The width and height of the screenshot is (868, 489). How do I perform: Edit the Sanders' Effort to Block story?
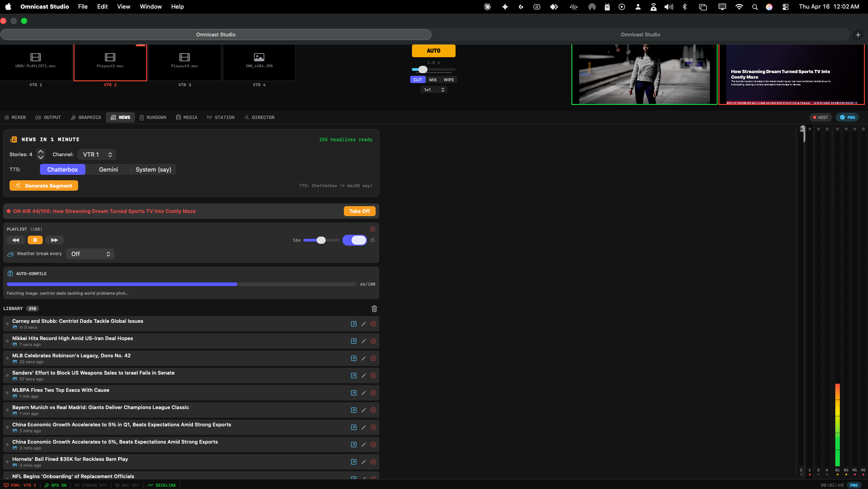coord(363,376)
